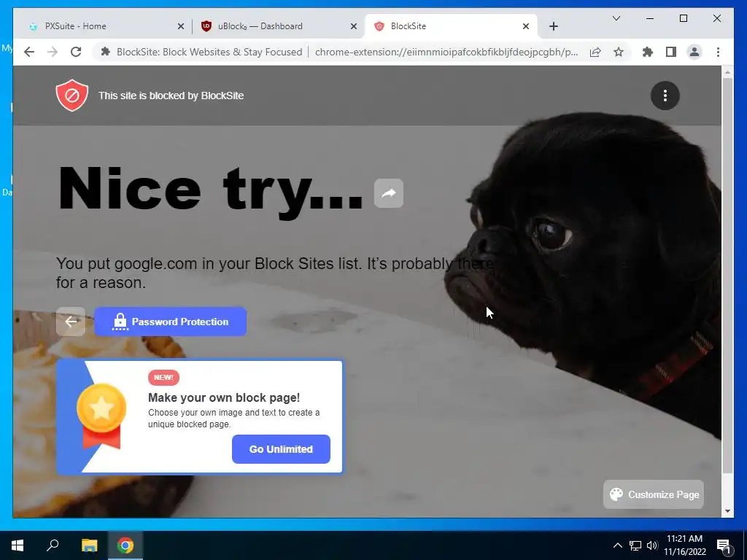747x560 pixels.
Task: Close the uBlock Dashboard tab
Action: 354,26
